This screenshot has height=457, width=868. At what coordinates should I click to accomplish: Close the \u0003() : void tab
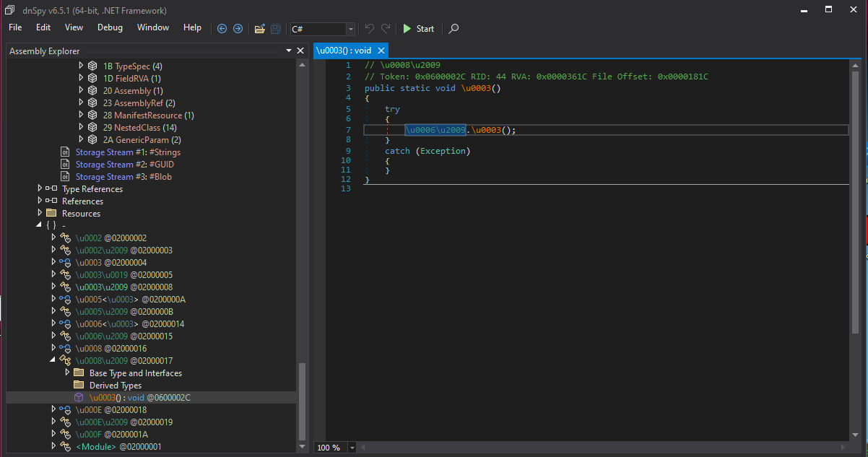381,50
